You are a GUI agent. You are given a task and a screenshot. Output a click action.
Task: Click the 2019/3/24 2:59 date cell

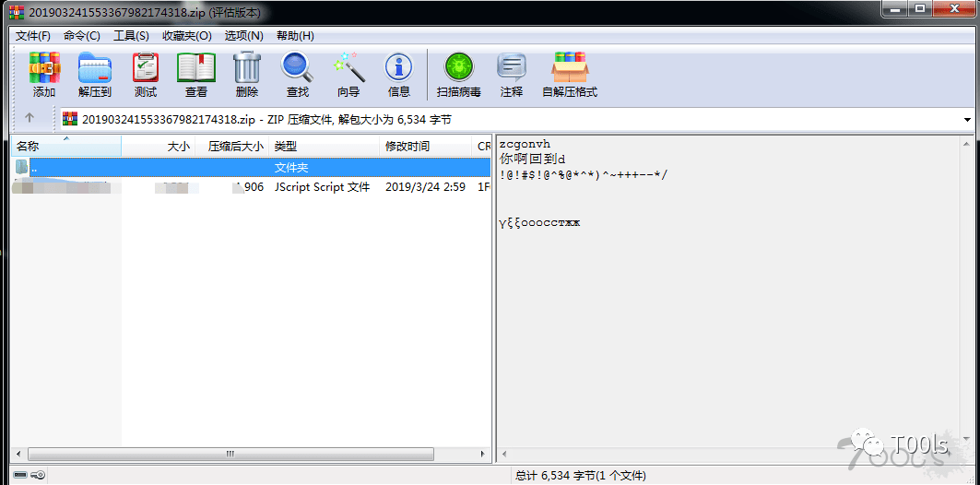425,187
